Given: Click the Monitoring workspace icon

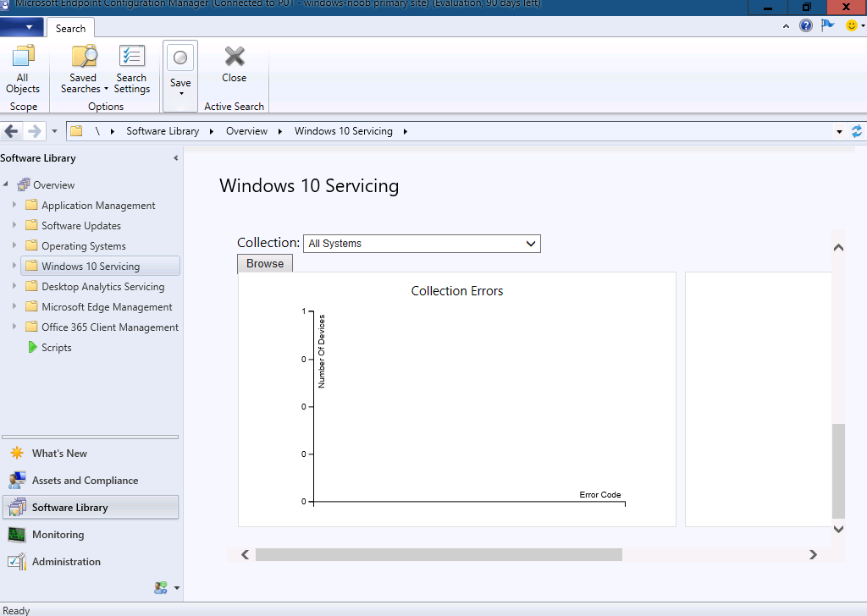Looking at the screenshot, I should coord(17,534).
